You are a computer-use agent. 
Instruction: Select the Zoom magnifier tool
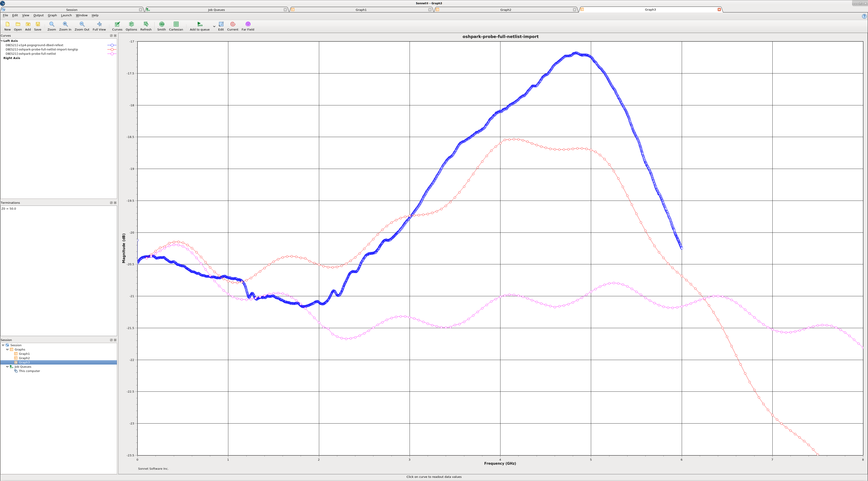click(x=52, y=24)
